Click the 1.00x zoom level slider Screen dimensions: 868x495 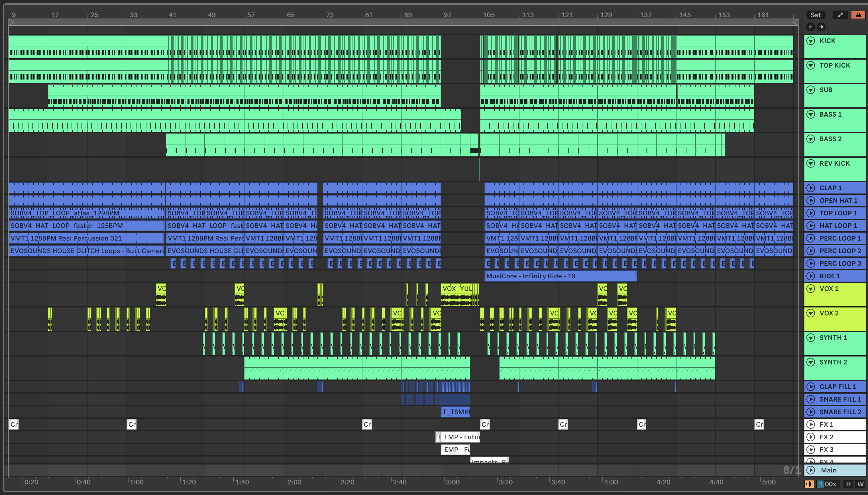(828, 484)
